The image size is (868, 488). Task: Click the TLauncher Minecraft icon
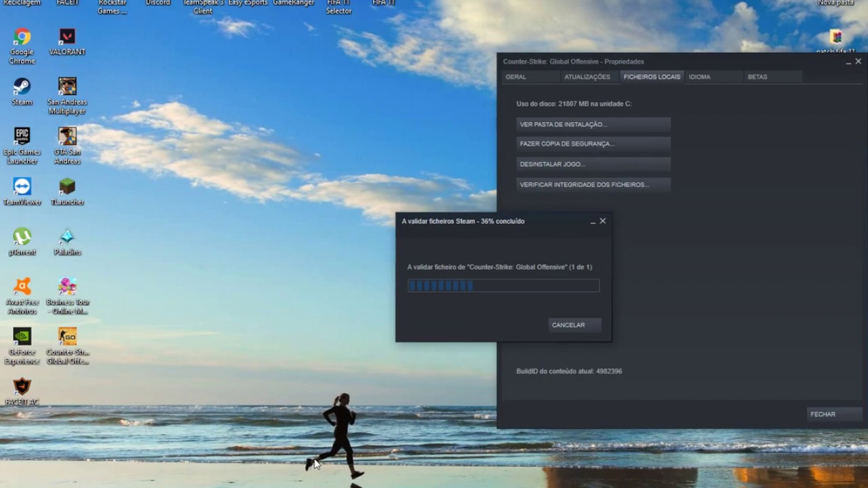pyautogui.click(x=67, y=192)
